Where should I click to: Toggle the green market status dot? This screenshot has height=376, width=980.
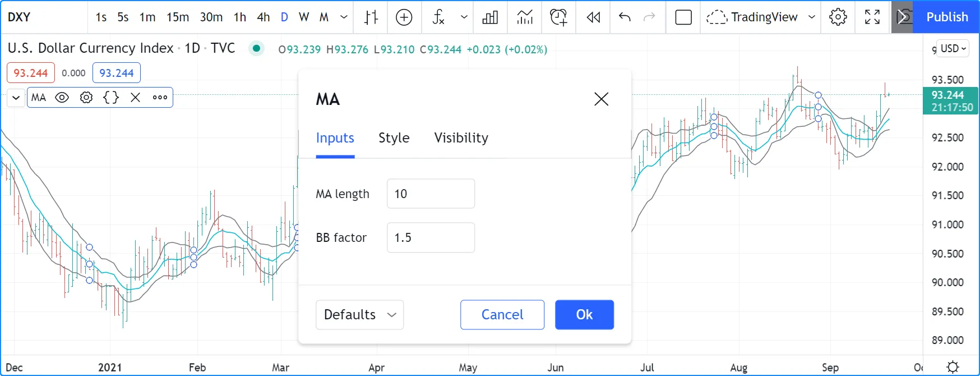point(256,49)
